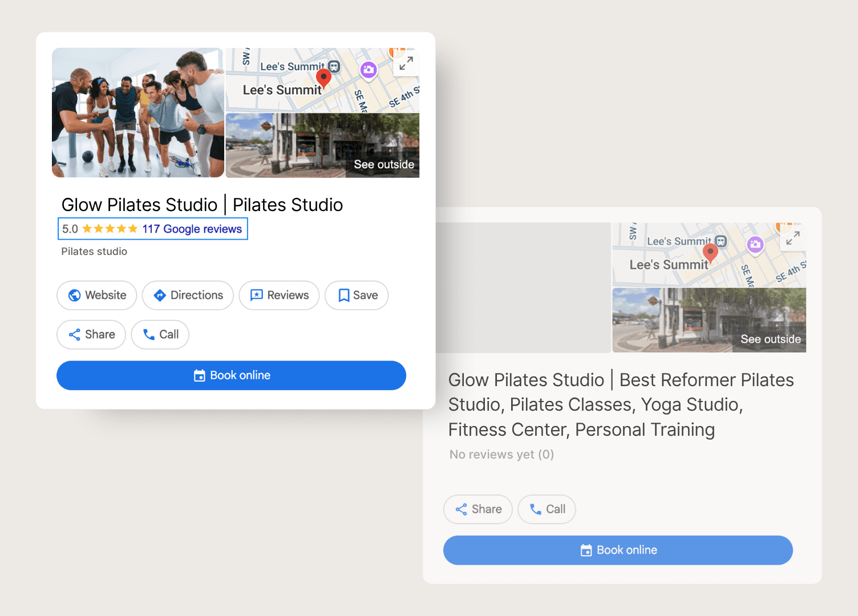Save the Glow Pilates Studio listing
Image resolution: width=858 pixels, height=616 pixels.
[357, 295]
